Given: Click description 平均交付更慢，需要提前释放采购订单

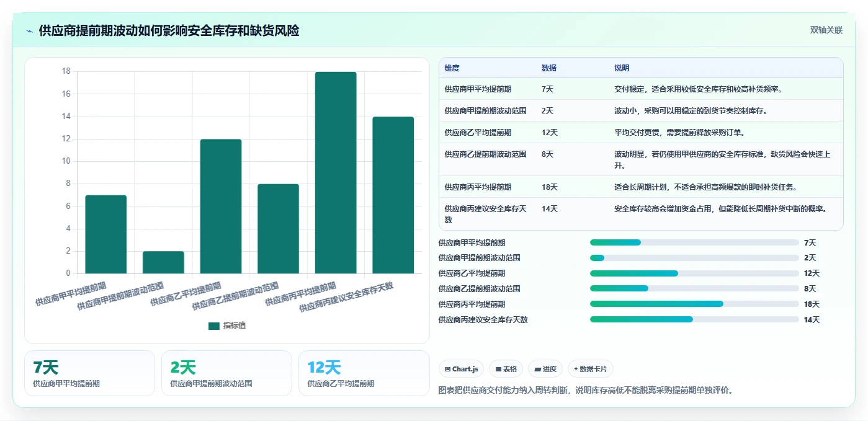Looking at the screenshot, I should point(679,133).
